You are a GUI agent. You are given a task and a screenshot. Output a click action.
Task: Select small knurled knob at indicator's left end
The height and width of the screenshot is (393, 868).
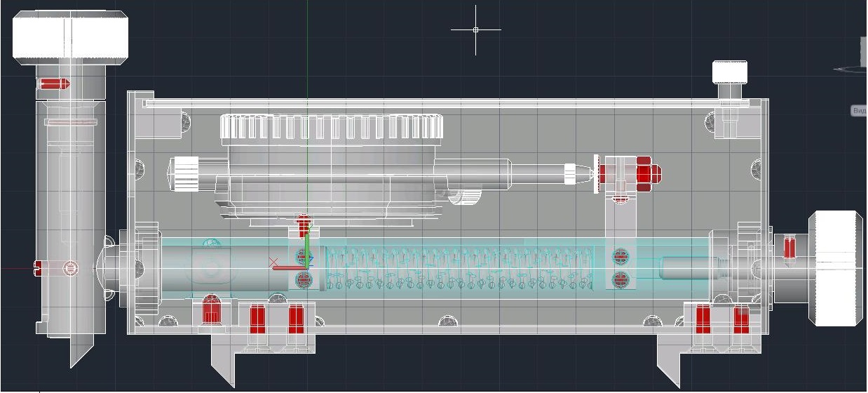[187, 173]
